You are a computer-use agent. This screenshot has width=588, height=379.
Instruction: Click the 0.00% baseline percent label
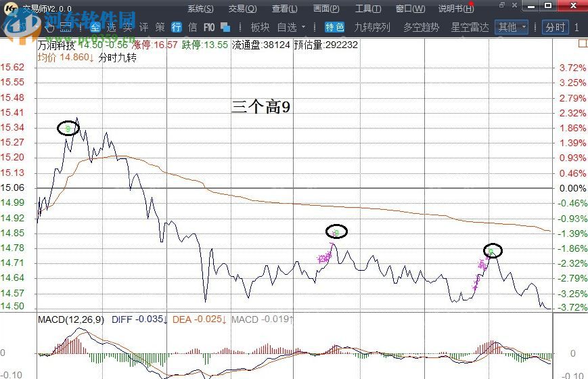click(x=572, y=188)
